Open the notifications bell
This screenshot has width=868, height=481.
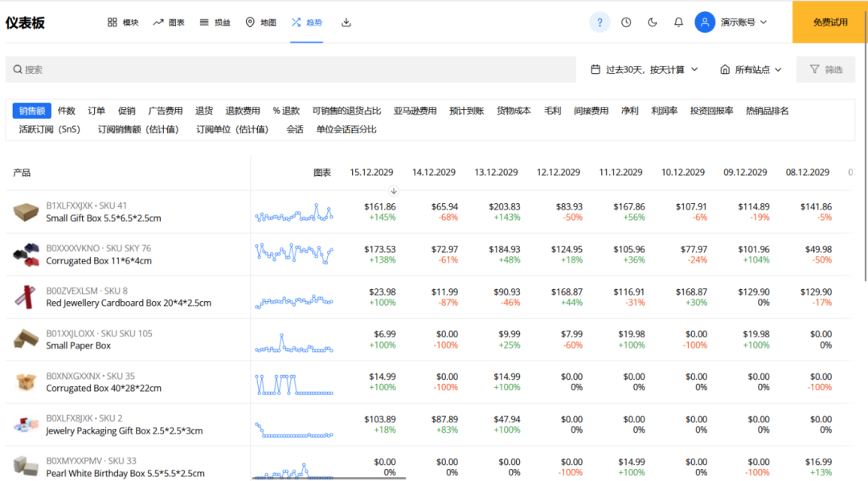point(678,22)
